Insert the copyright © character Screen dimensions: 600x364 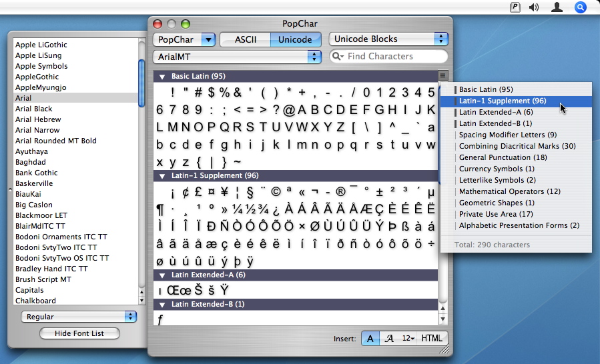point(276,191)
